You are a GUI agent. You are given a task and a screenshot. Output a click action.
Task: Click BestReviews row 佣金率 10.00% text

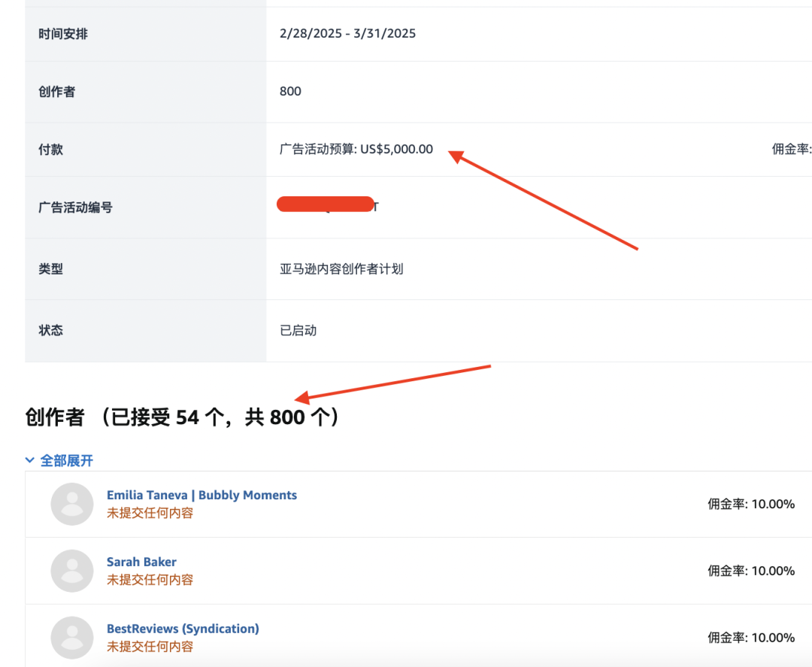pos(751,638)
